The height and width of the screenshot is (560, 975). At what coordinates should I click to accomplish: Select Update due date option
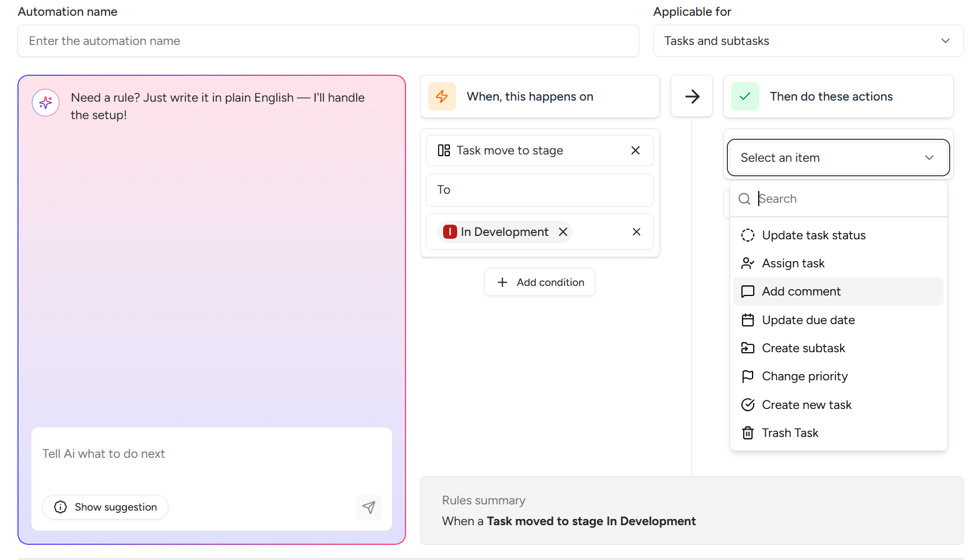(x=808, y=320)
